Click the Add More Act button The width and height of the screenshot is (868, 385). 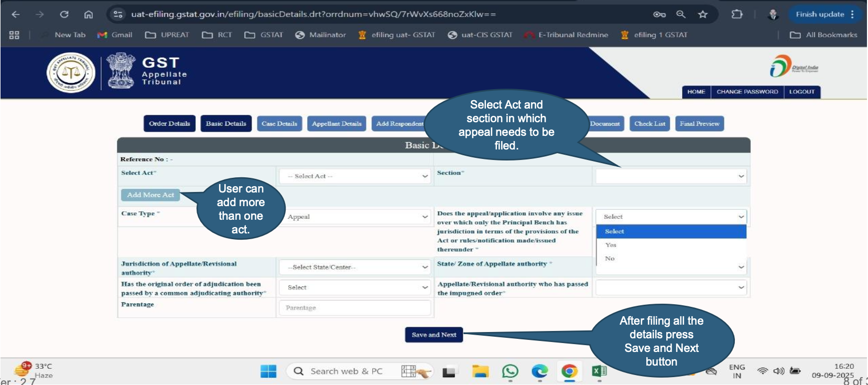150,195
